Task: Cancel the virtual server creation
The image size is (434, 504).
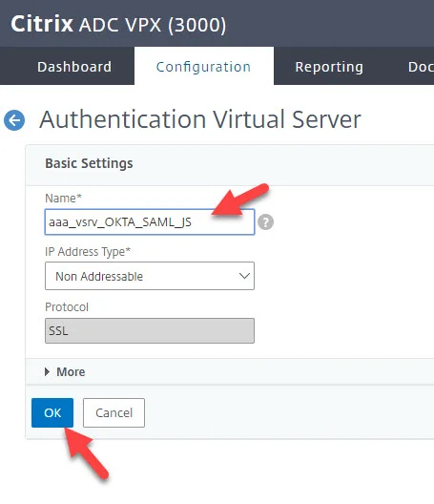Action: pos(114,412)
